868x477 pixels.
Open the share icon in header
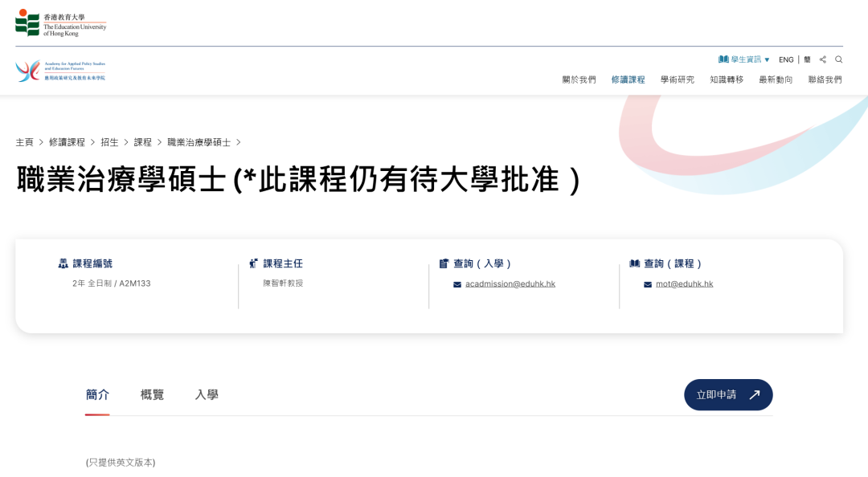coord(822,59)
